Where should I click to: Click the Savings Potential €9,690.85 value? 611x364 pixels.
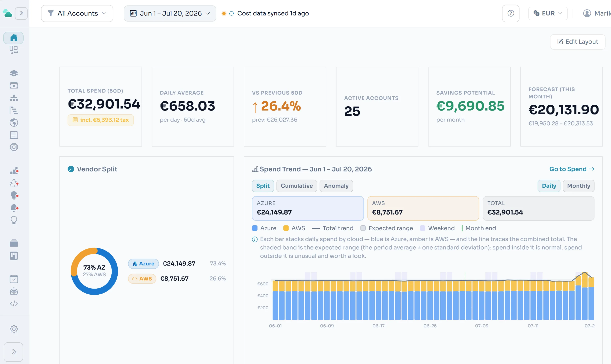click(470, 106)
